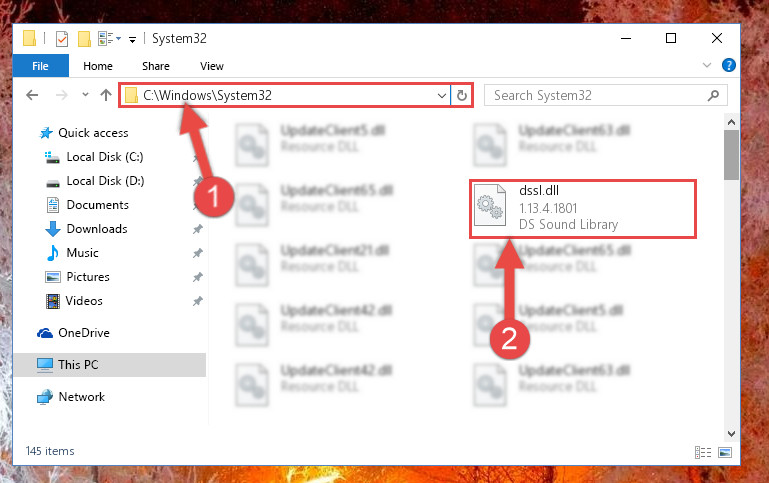Viewport: 769px width, 483px height.
Task: Switch to large thumbnails view icon
Action: coord(725,452)
